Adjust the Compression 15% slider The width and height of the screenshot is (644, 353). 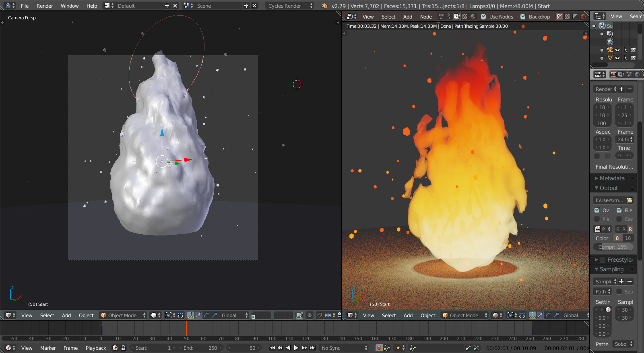(613, 247)
